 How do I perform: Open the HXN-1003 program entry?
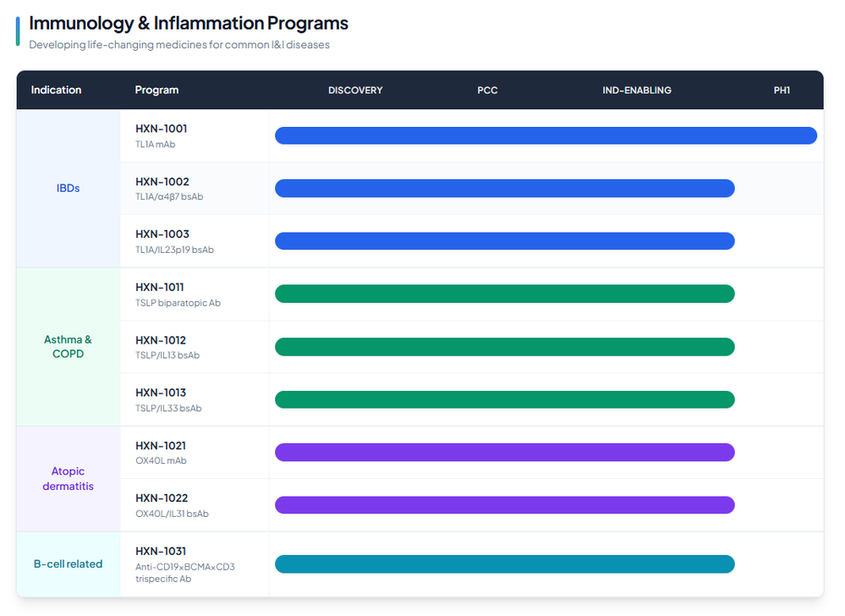coord(162,234)
